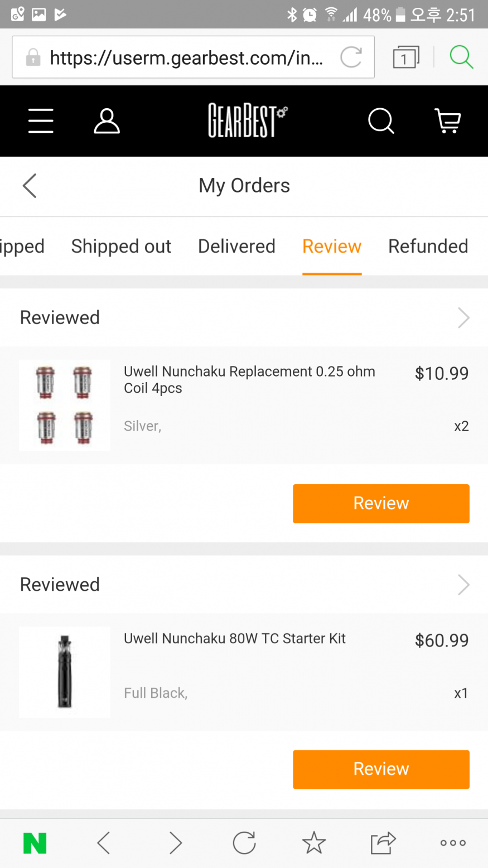Viewport: 488px width, 868px height.
Task: Open the shopping cart
Action: 447,121
